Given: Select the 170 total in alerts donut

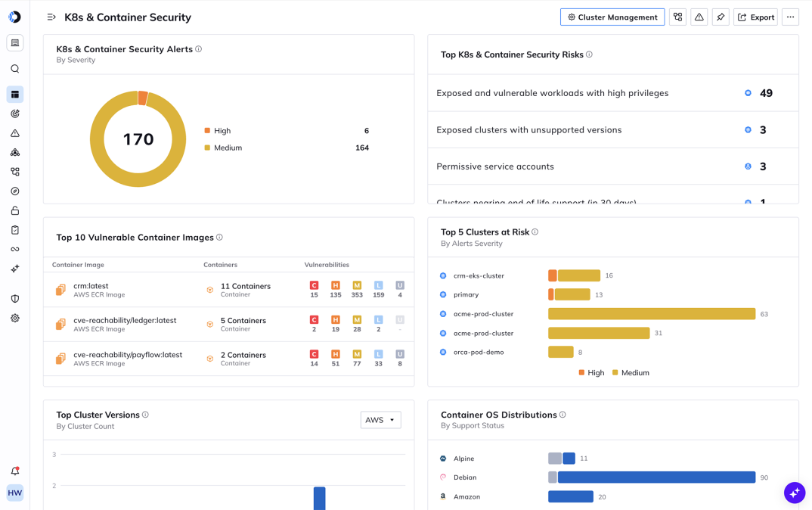Looking at the screenshot, I should [x=138, y=139].
